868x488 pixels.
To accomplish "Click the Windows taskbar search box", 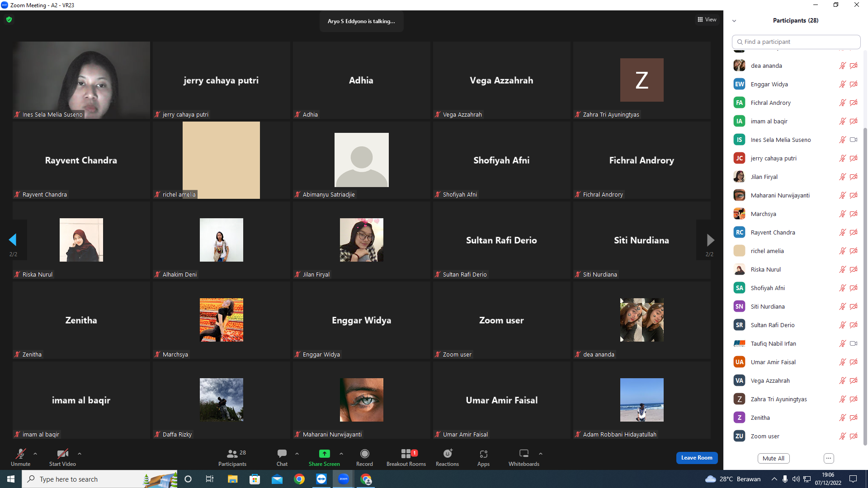I will (x=99, y=479).
